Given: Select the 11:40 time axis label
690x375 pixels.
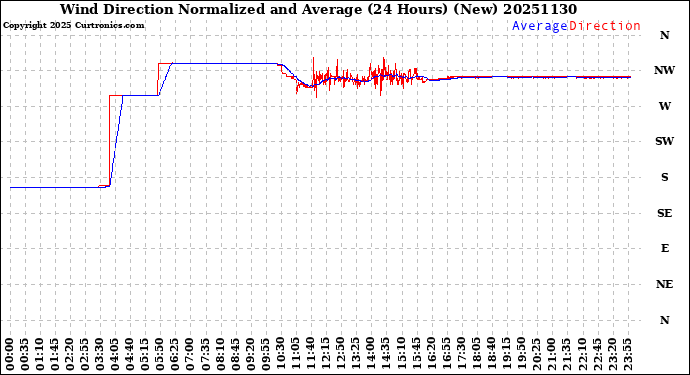Looking at the screenshot, I should coord(311,354).
